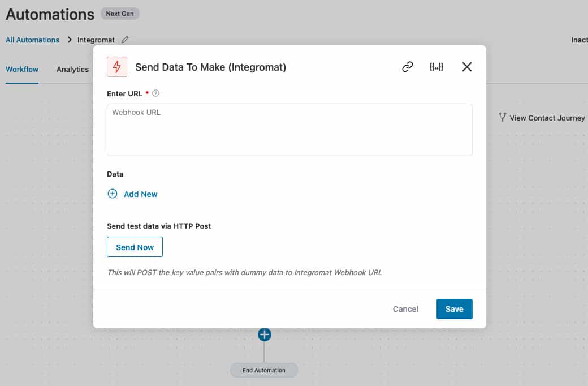Switch to the Analytics tab
Image resolution: width=588 pixels, height=386 pixels.
pyautogui.click(x=73, y=70)
